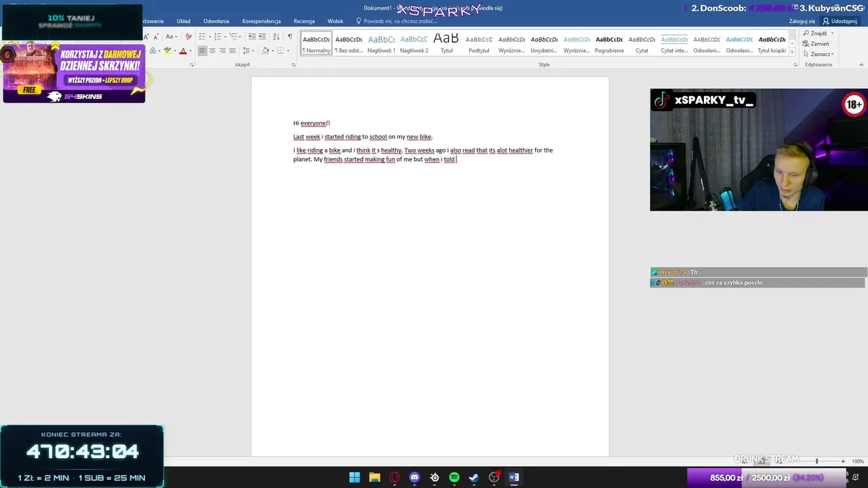
Task: Open font color dropdown arrow
Action: coord(191,51)
